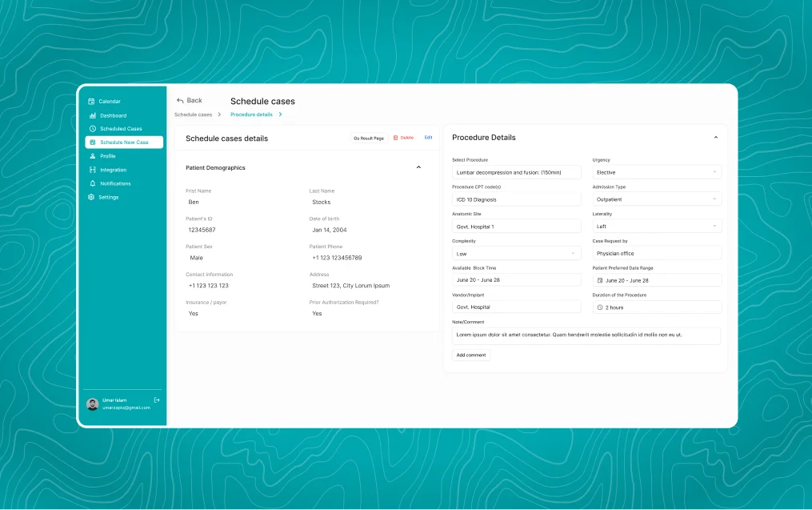Click the Scheduled Cases clock icon

tap(93, 129)
